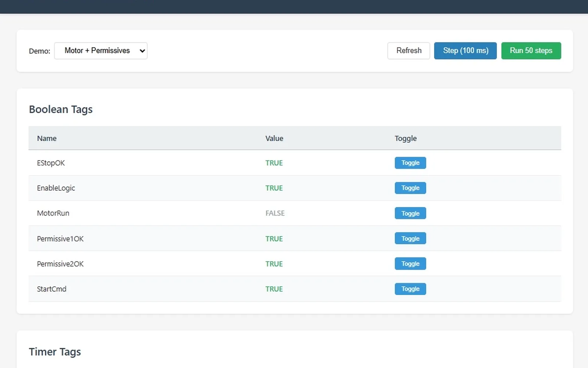Click the StartCmd tag name
The height and width of the screenshot is (368, 588).
[x=51, y=289]
